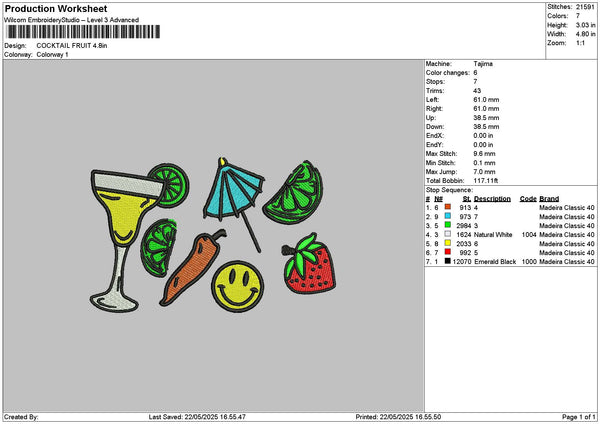Click the 'Brand' column header
This screenshot has height=424, width=600.
549,199
